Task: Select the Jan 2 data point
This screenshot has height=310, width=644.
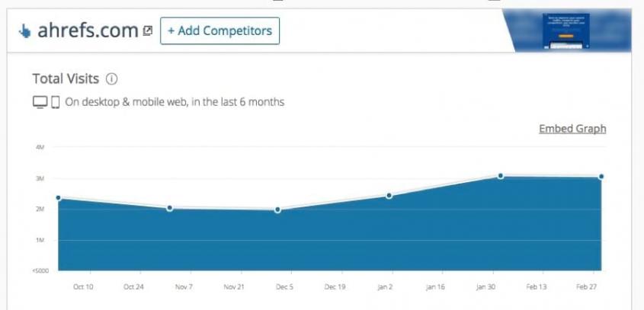Action: click(389, 196)
